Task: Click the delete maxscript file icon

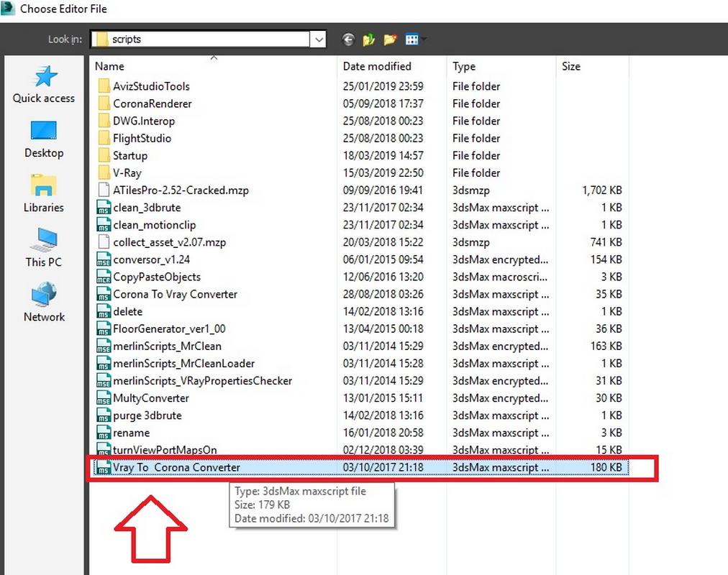Action: (104, 312)
